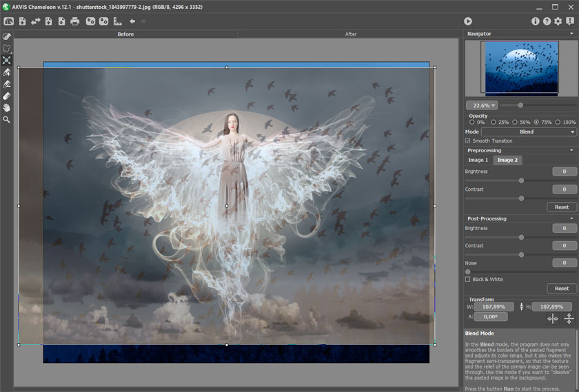The image size is (579, 392).
Task: Click the Preprocessing Contrast slider handle
Action: [x=521, y=198]
